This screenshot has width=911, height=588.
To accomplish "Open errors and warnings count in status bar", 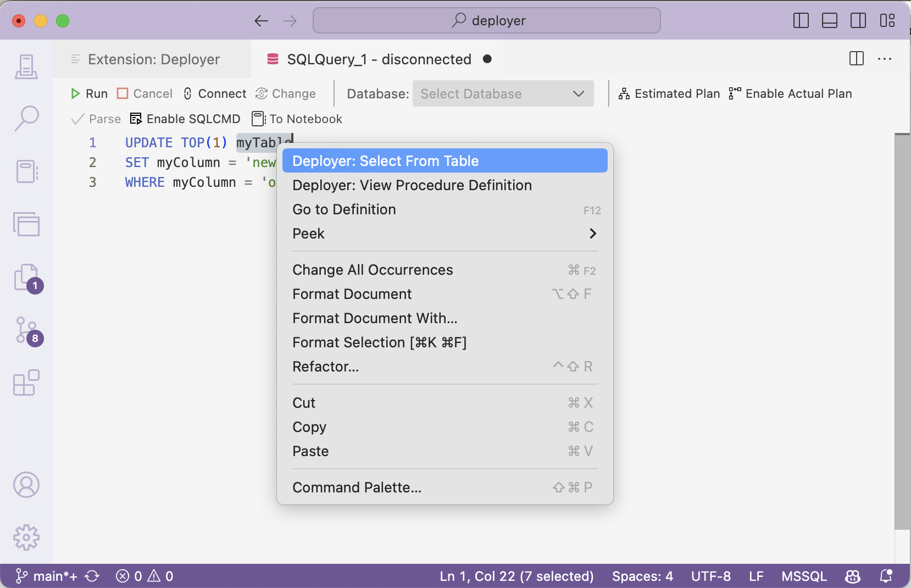I will [x=145, y=576].
